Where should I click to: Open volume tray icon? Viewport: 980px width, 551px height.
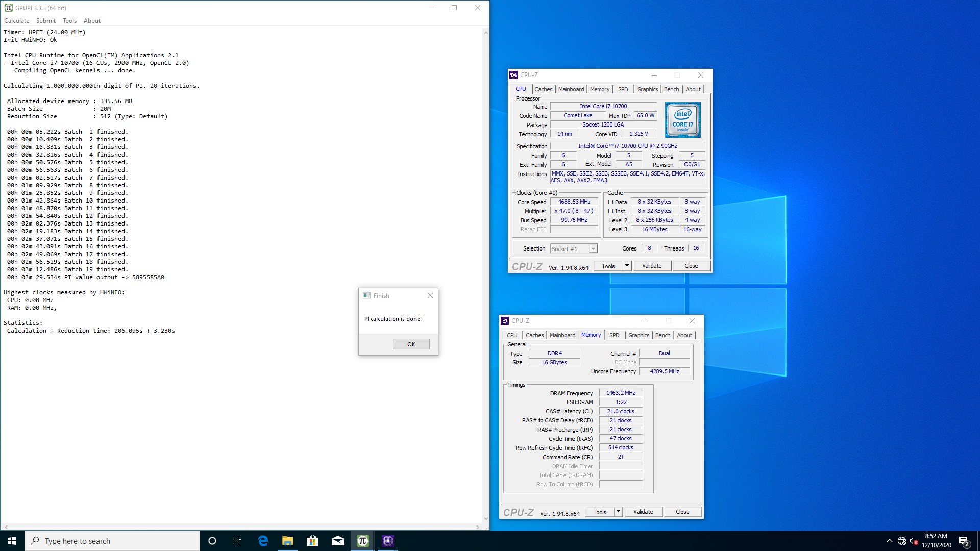914,541
